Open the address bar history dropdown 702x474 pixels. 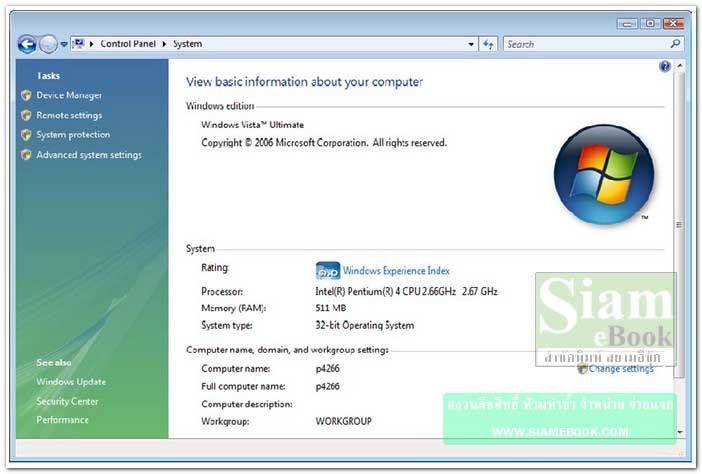coord(471,44)
